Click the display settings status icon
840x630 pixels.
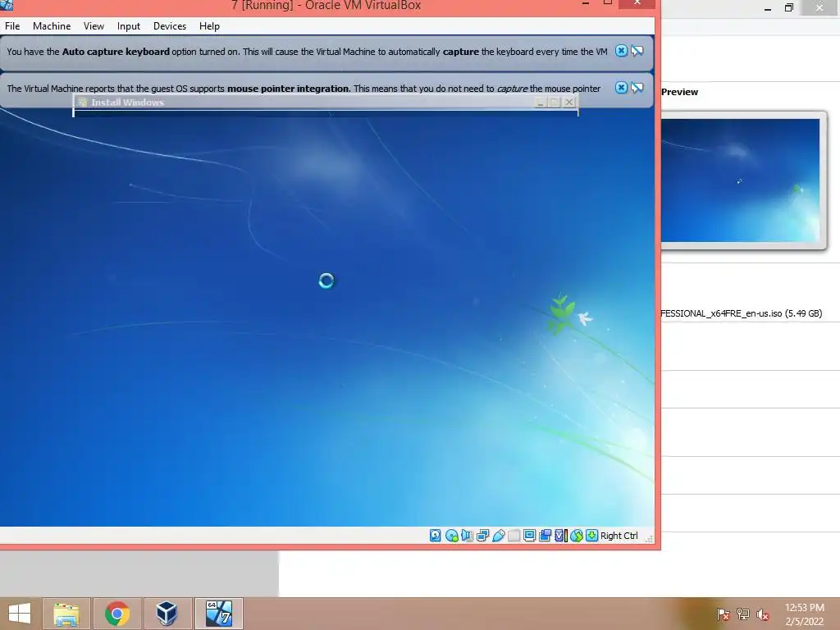(x=529, y=536)
